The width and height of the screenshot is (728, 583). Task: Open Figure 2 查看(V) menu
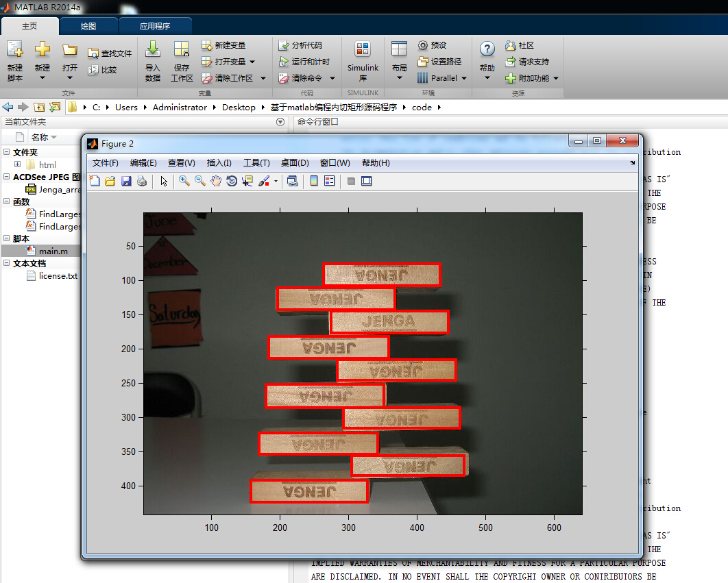[x=182, y=163]
